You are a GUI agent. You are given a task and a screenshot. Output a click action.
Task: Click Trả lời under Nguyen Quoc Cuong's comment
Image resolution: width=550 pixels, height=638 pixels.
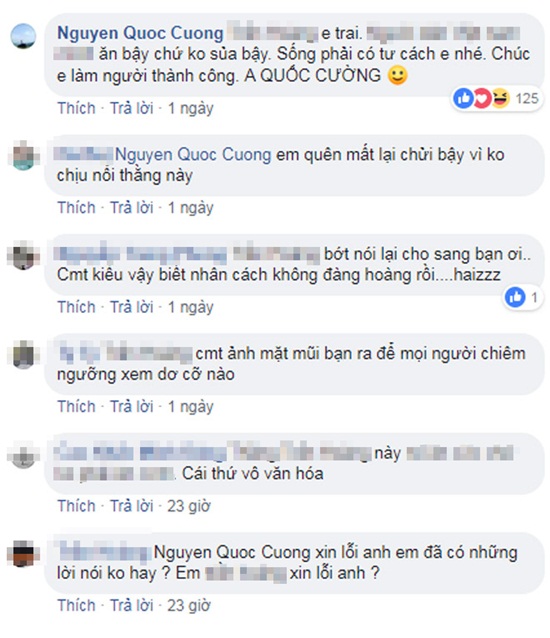point(132,108)
